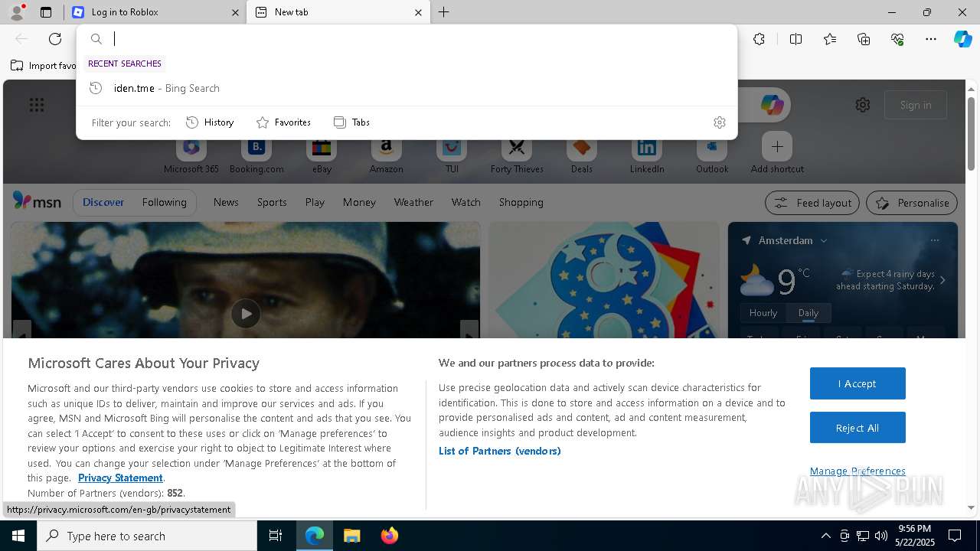This screenshot has height=551, width=980.
Task: Filter search by Favorites
Action: click(283, 122)
